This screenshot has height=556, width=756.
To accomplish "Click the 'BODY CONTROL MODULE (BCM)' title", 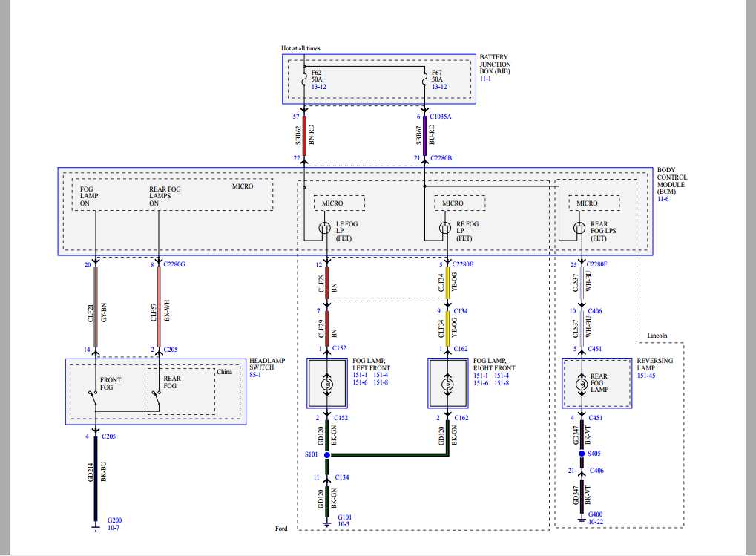I will point(672,181).
